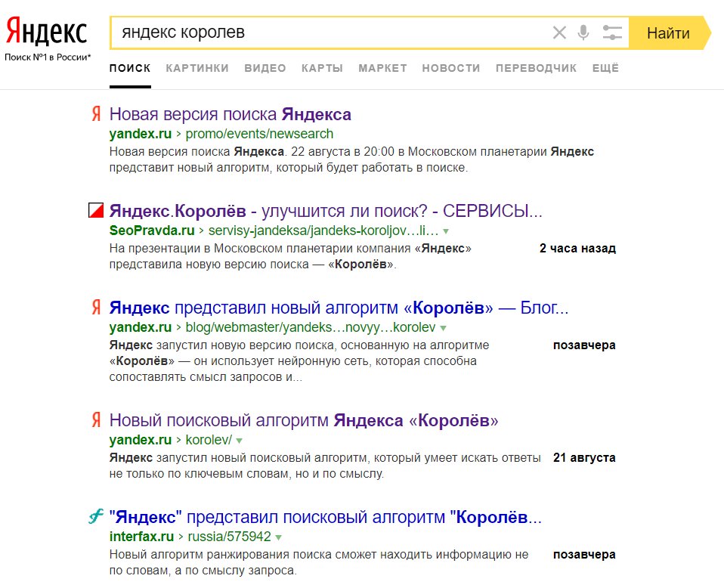
Task: Switch to the Видео tab
Action: (265, 68)
